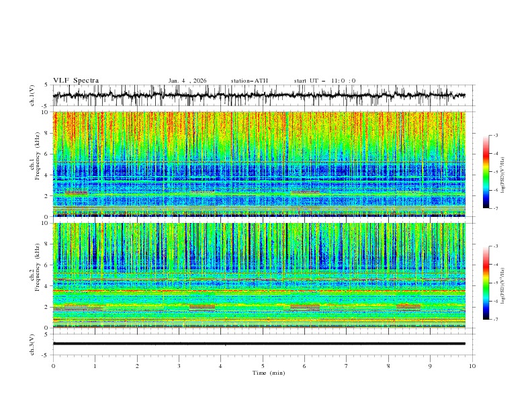Click the ch.1 PSD color scale bar

coord(486,172)
